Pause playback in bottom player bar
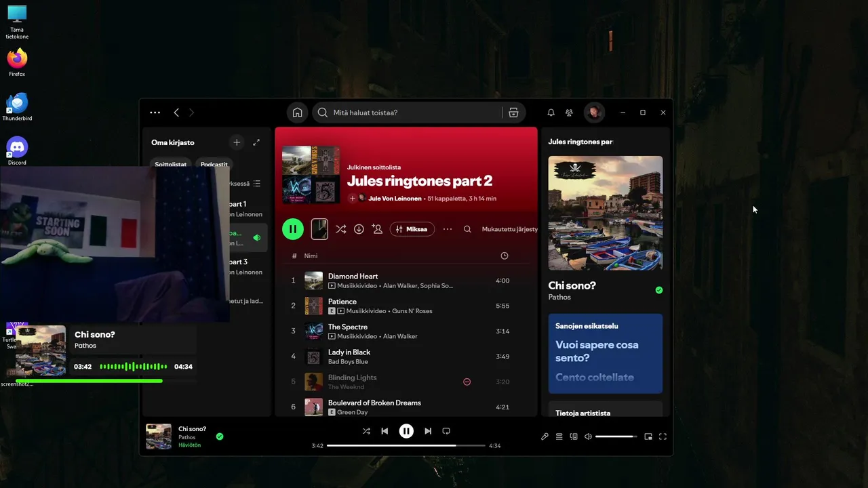This screenshot has width=868, height=488. [x=406, y=431]
